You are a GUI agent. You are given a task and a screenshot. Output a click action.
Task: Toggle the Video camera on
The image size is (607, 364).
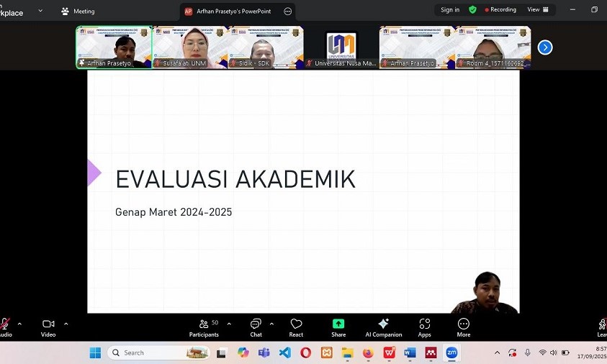click(x=48, y=327)
